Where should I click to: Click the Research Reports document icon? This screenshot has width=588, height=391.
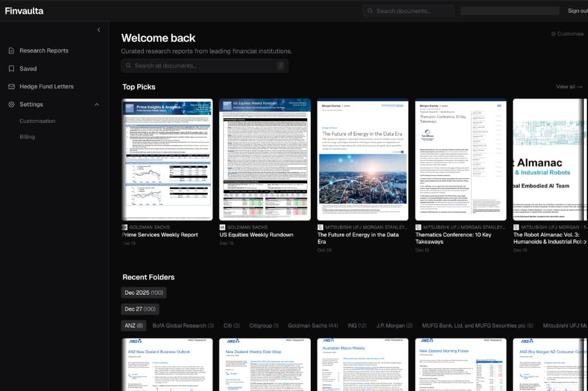(x=11, y=51)
